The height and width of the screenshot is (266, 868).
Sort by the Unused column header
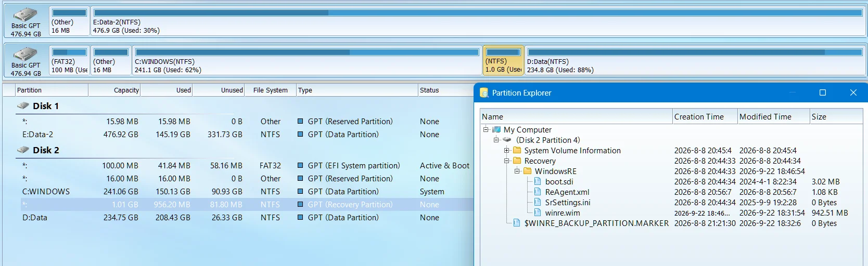pos(218,90)
